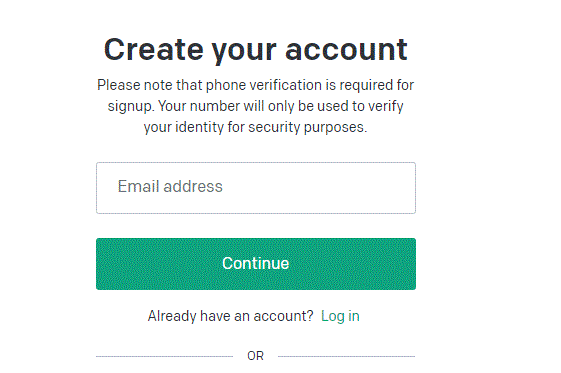This screenshot has height=373, width=561.
Task: Focus the Email address input field
Action: (x=256, y=188)
